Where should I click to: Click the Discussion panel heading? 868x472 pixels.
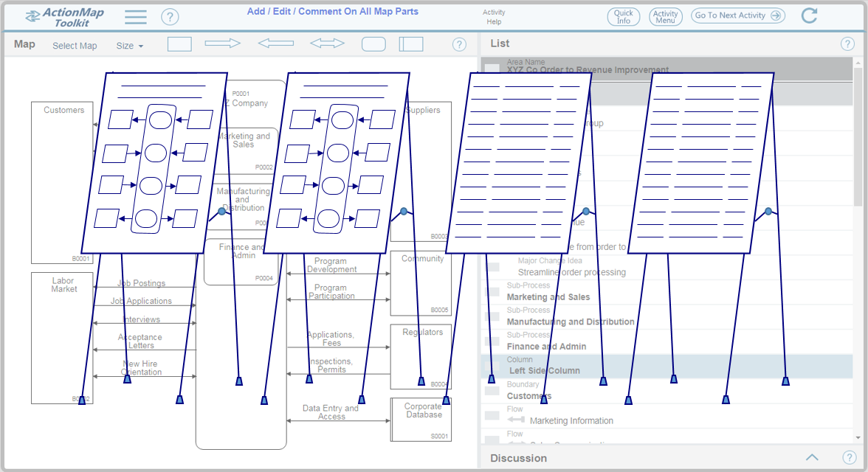[519, 457]
